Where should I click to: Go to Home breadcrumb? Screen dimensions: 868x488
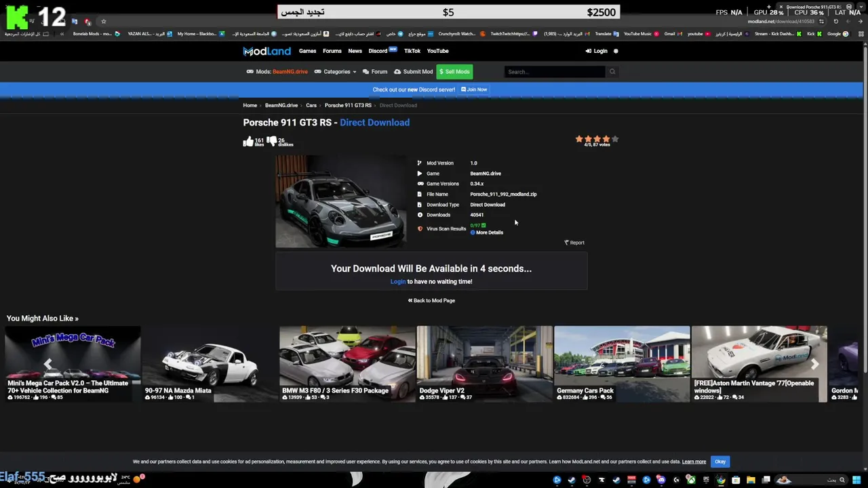click(250, 105)
